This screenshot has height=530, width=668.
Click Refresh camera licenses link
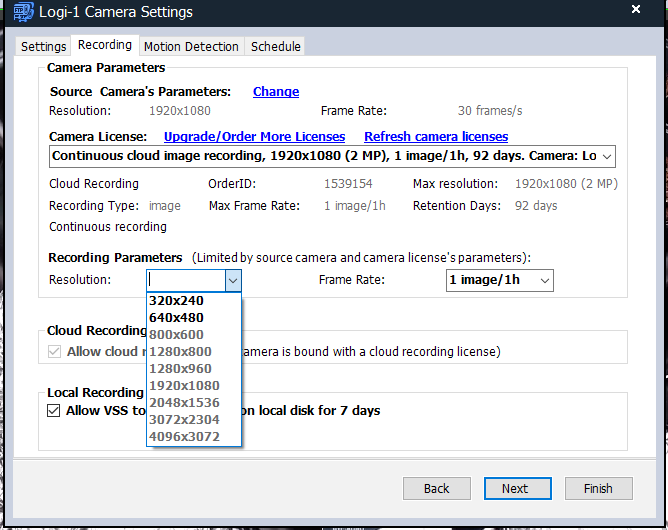point(435,136)
